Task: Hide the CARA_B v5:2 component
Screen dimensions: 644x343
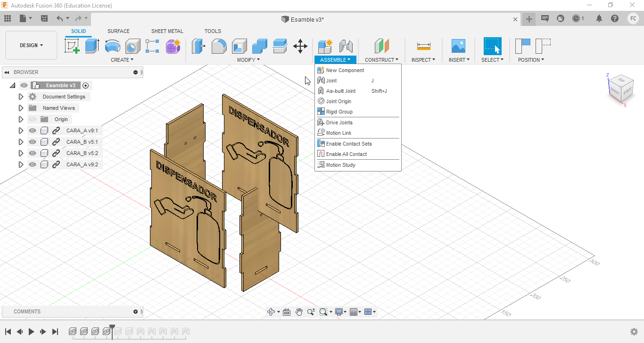Action: click(33, 153)
